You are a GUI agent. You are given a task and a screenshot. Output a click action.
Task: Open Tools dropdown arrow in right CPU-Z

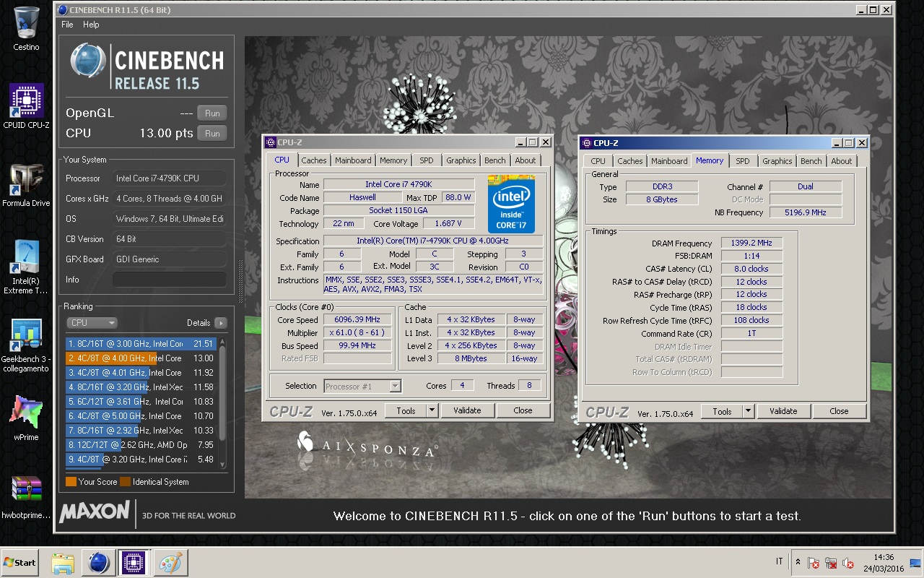click(x=749, y=411)
